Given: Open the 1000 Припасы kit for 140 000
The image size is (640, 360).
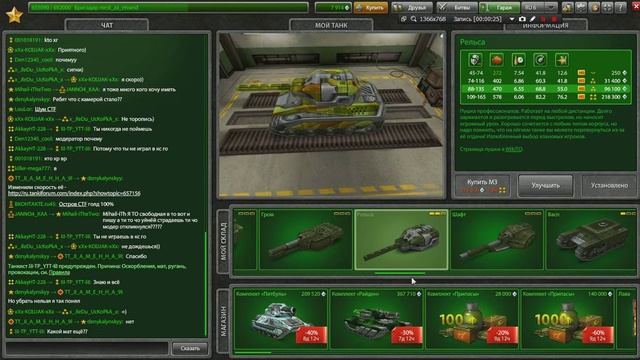Looking at the screenshot, I should tap(567, 320).
